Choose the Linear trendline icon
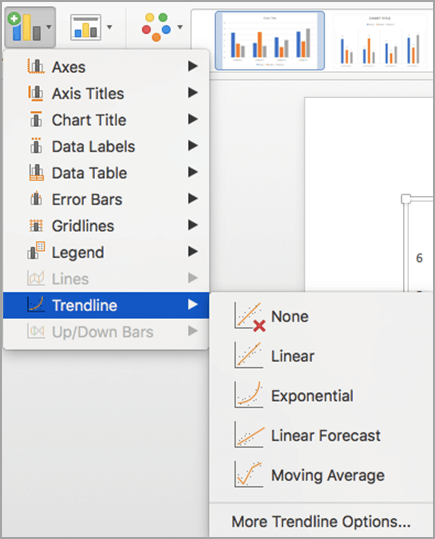 (248, 355)
